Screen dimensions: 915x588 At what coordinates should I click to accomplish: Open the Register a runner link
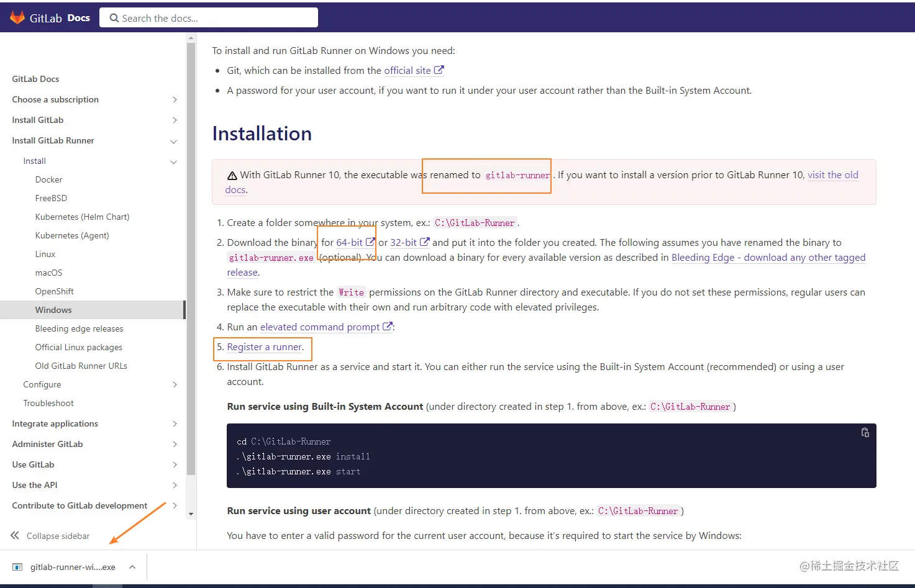coord(265,346)
